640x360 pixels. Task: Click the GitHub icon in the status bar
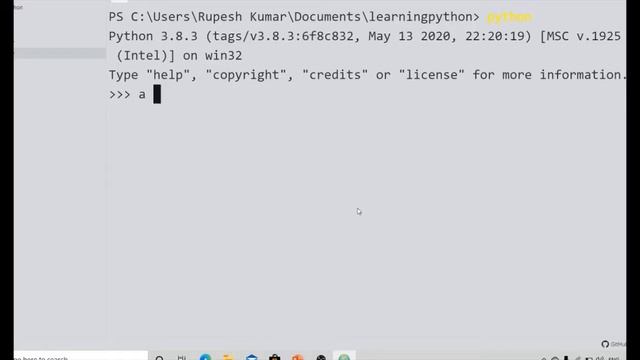605,344
